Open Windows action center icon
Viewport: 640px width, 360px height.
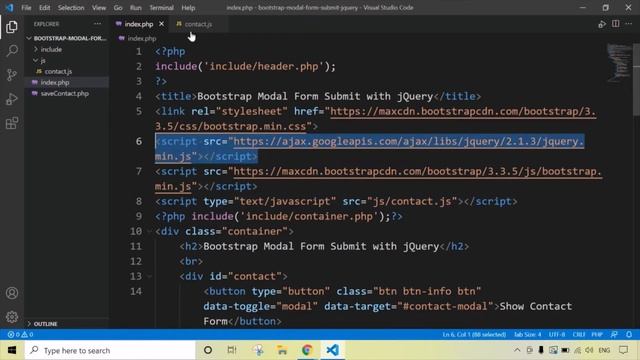click(623, 350)
